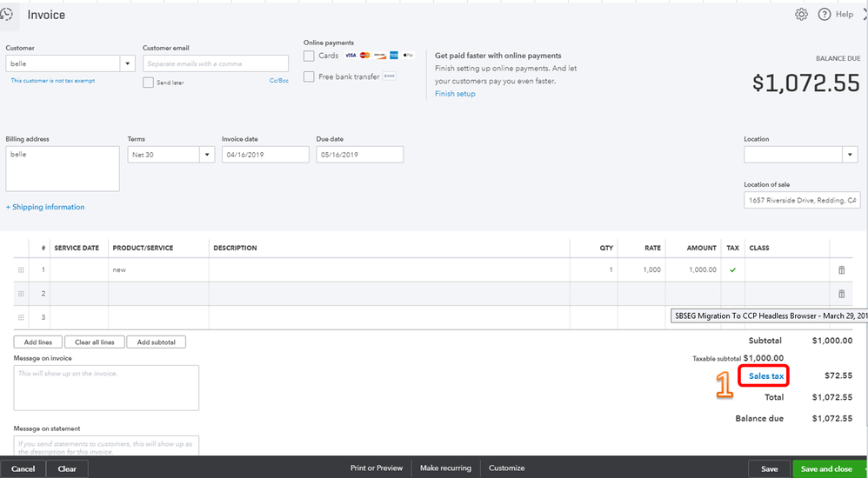This screenshot has height=478, width=868.
Task: Click the 'new' product cell in row 1
Action: [158, 270]
